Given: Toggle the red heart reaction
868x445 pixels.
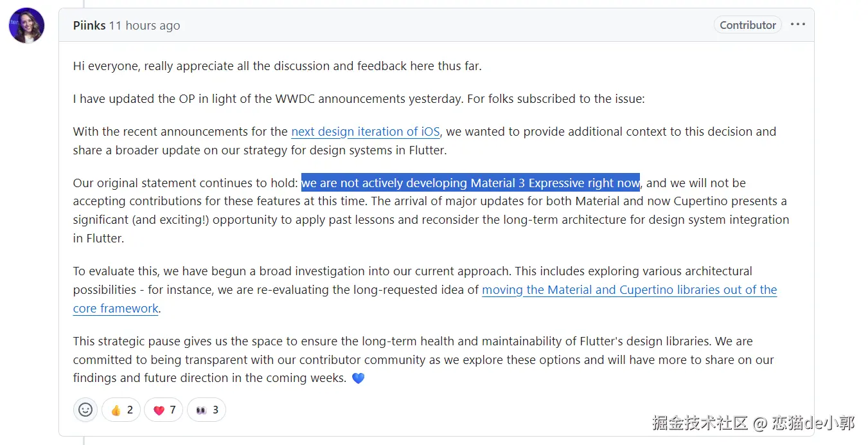Looking at the screenshot, I should [x=164, y=410].
